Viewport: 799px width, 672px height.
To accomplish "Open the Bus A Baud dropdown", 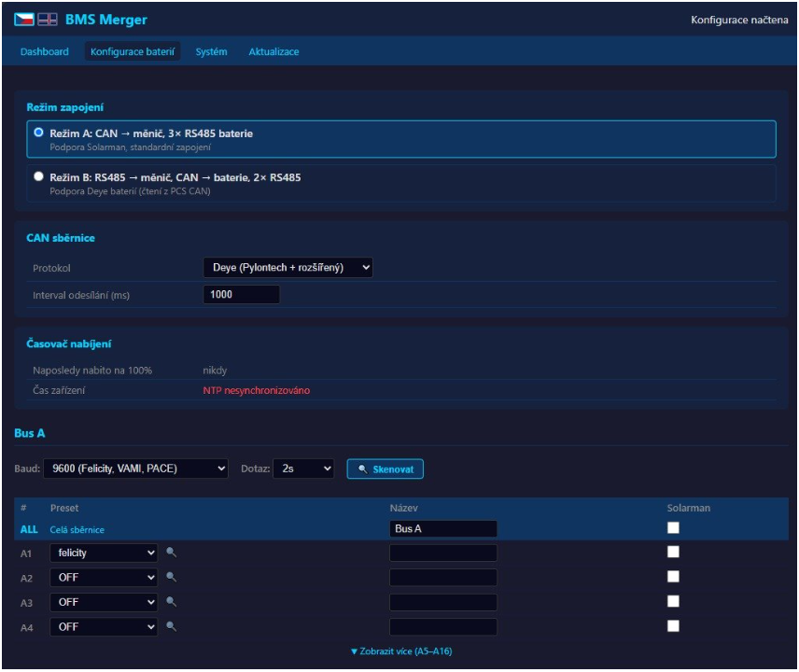I will pos(135,469).
